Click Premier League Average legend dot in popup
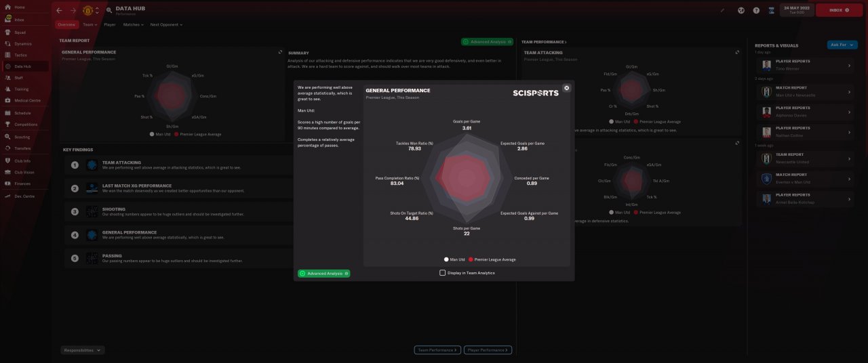Viewport: 868px width, 363px height. (471, 259)
